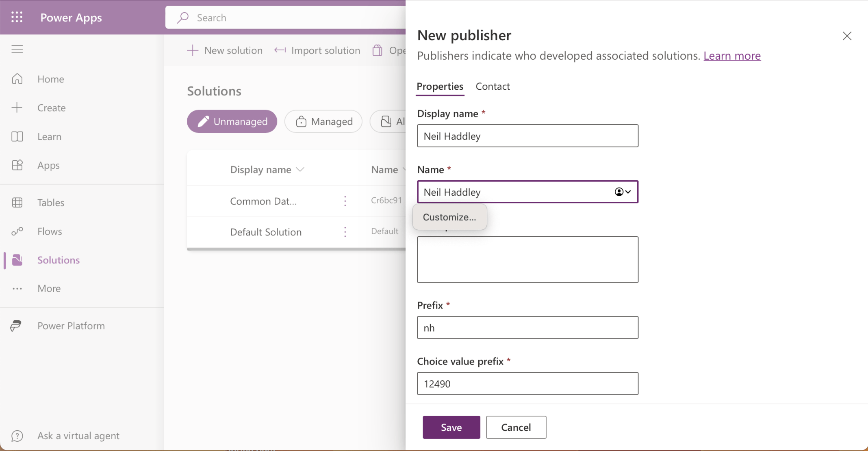Collapse the left navigation hamburger menu
This screenshot has height=451, width=868.
click(17, 50)
